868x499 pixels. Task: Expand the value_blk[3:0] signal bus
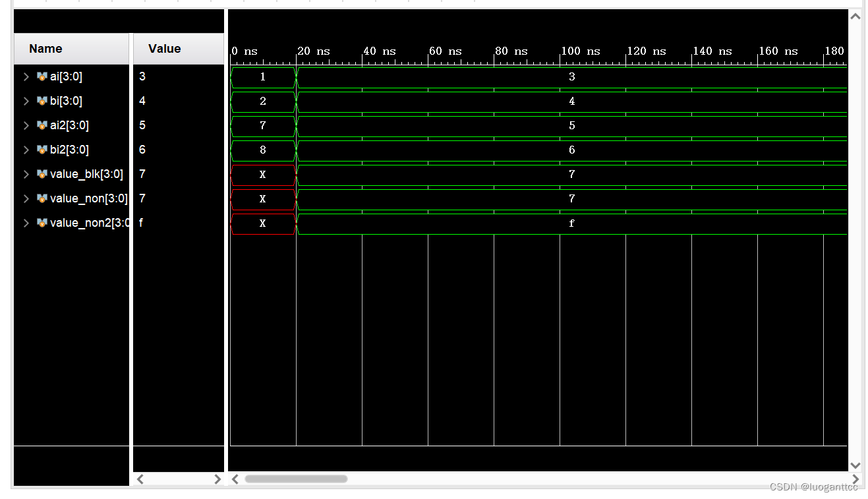[x=26, y=174]
